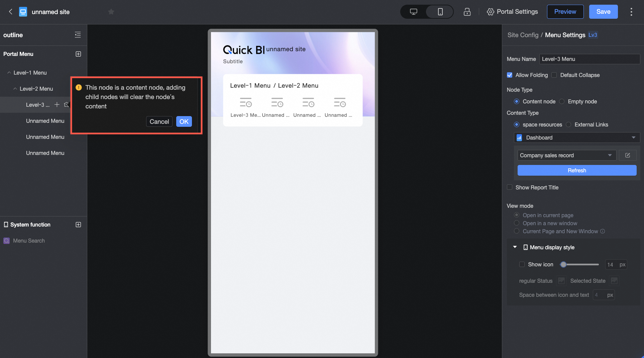Image resolution: width=644 pixels, height=358 pixels.
Task: Enable Show icon checkbox
Action: [522, 264]
